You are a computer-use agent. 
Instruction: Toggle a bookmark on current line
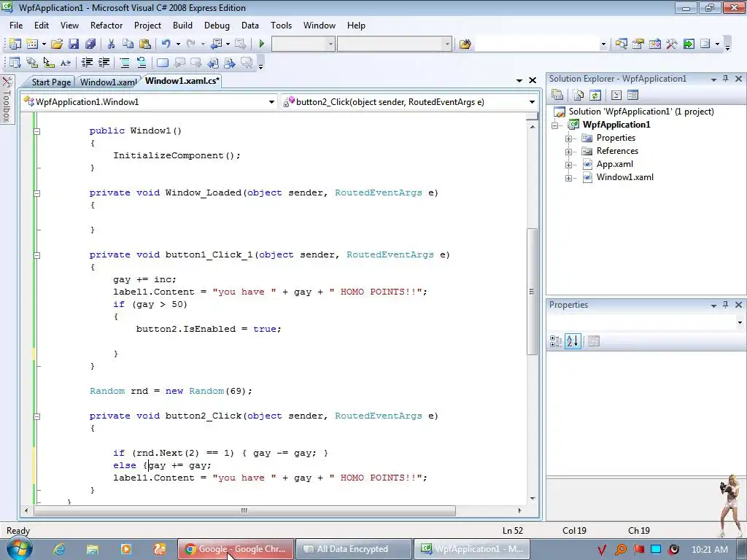[x=163, y=63]
